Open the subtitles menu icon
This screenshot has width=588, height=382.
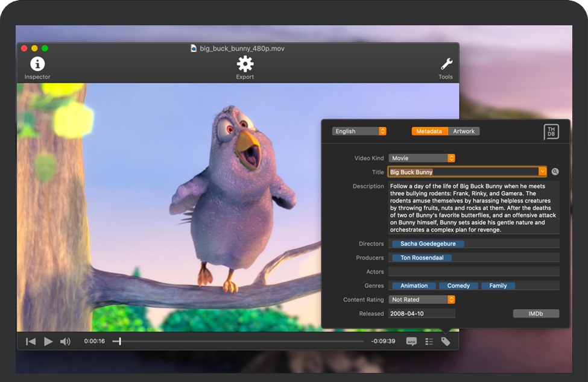[x=411, y=342]
